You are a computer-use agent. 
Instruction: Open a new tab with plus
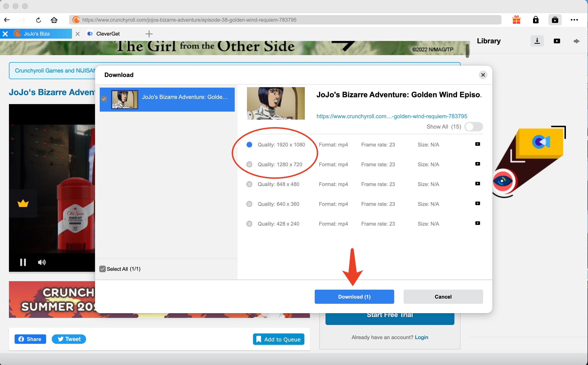pyautogui.click(x=149, y=34)
